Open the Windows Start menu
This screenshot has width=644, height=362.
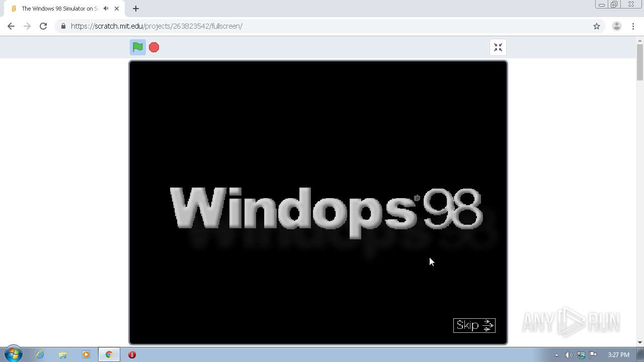pyautogui.click(x=14, y=354)
